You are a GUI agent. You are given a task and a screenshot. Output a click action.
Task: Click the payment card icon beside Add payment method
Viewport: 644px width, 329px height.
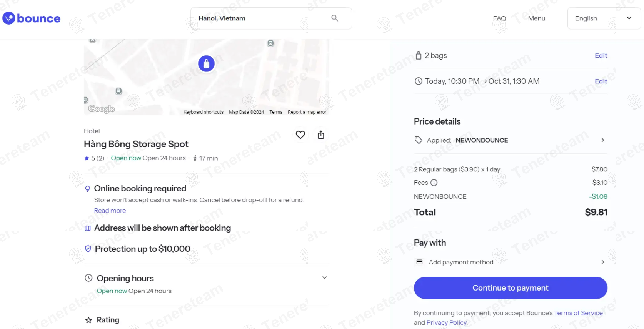419,262
